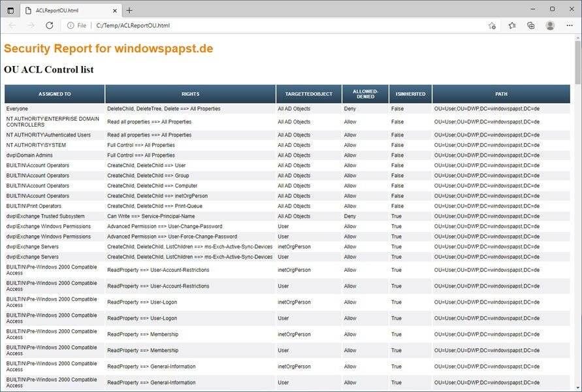
Task: Open the Collections icon
Action: tap(531, 25)
